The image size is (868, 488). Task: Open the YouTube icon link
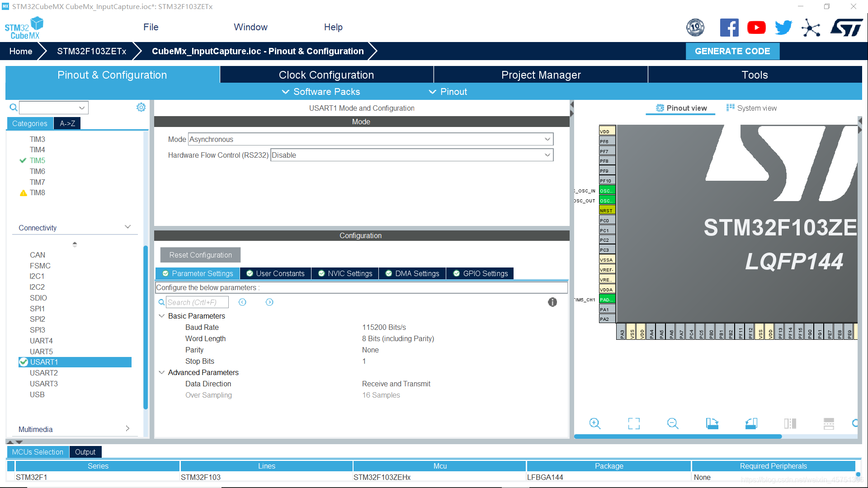(756, 28)
